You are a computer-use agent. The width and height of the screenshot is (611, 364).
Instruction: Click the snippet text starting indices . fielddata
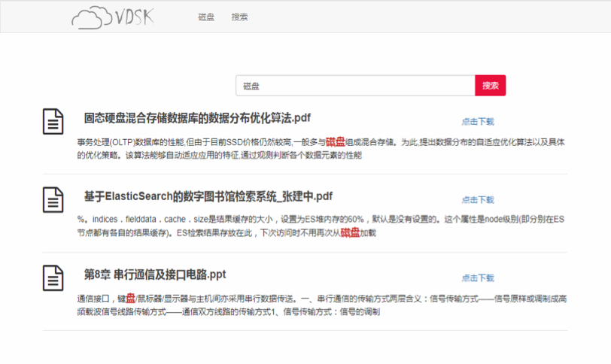click(321, 226)
